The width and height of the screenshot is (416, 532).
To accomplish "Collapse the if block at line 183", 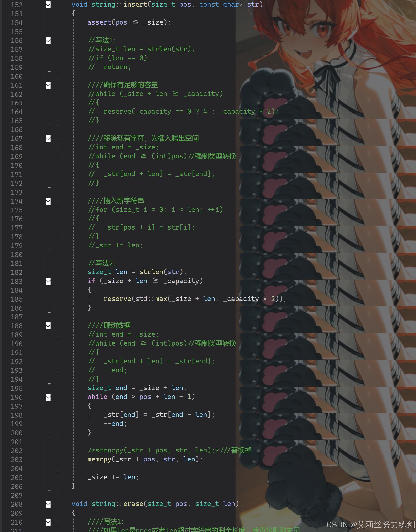I will (x=48, y=281).
